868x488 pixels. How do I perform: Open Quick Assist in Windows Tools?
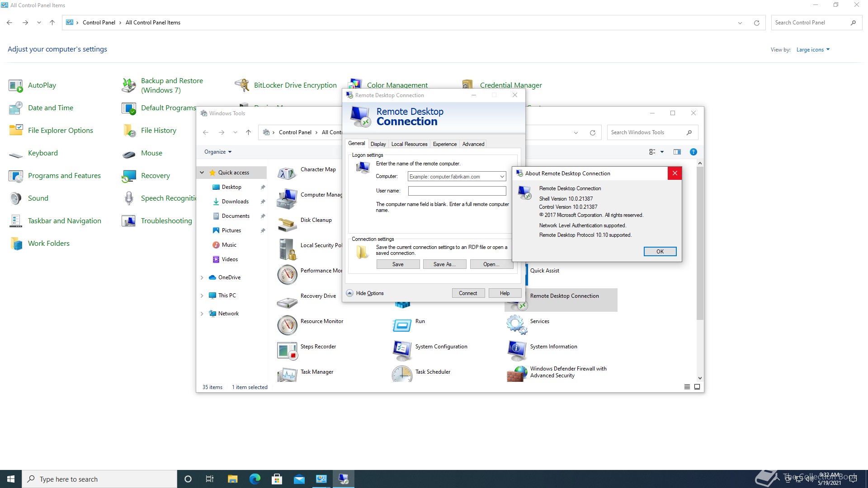(544, 271)
